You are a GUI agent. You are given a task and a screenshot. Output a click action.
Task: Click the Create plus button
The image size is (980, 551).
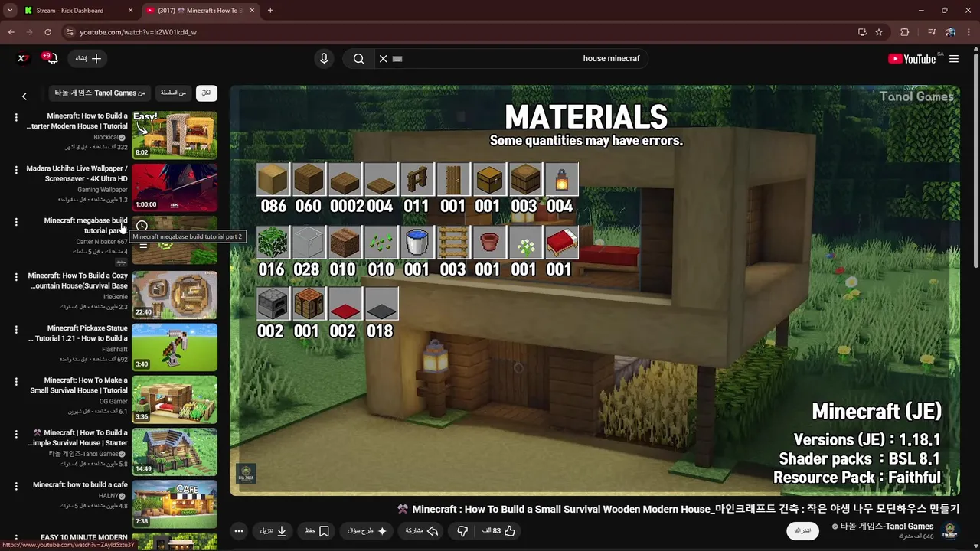click(88, 59)
